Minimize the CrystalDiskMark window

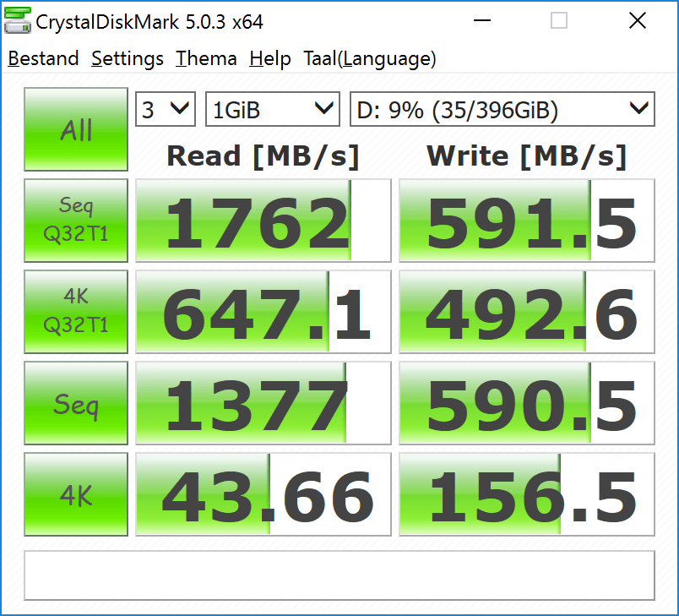[482, 20]
